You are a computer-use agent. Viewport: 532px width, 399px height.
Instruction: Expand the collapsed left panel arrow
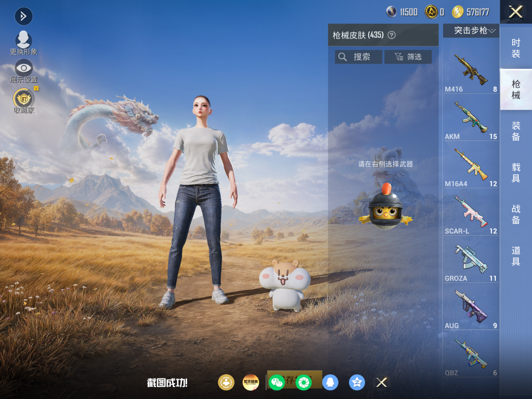coord(24,16)
